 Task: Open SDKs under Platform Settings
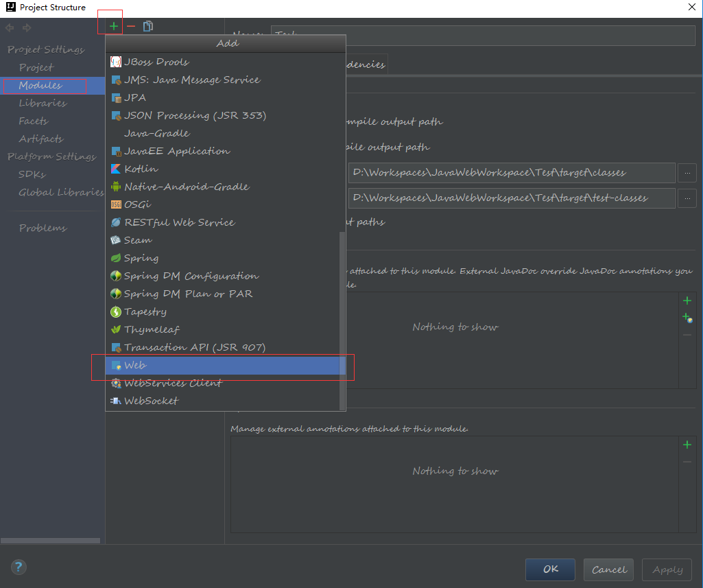pyautogui.click(x=32, y=174)
